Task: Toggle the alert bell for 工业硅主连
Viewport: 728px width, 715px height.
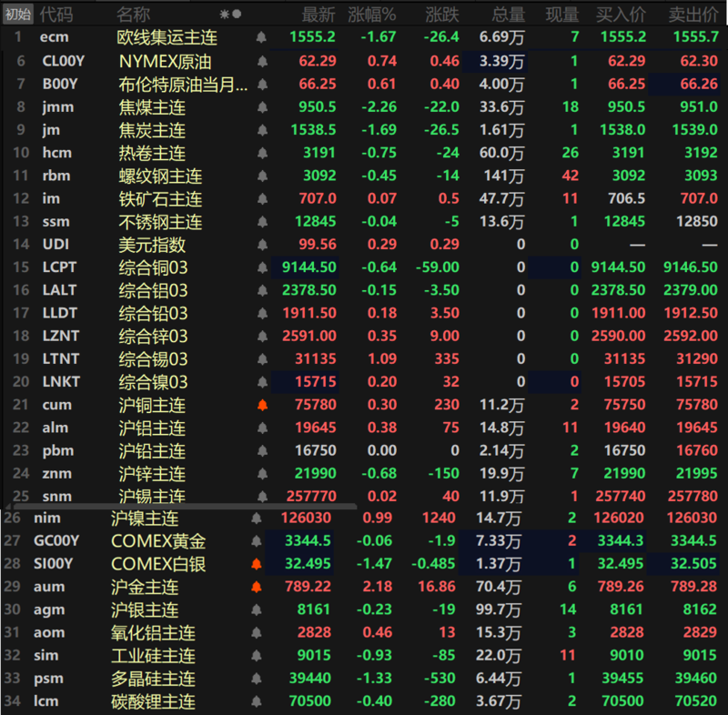Action: 257,656
